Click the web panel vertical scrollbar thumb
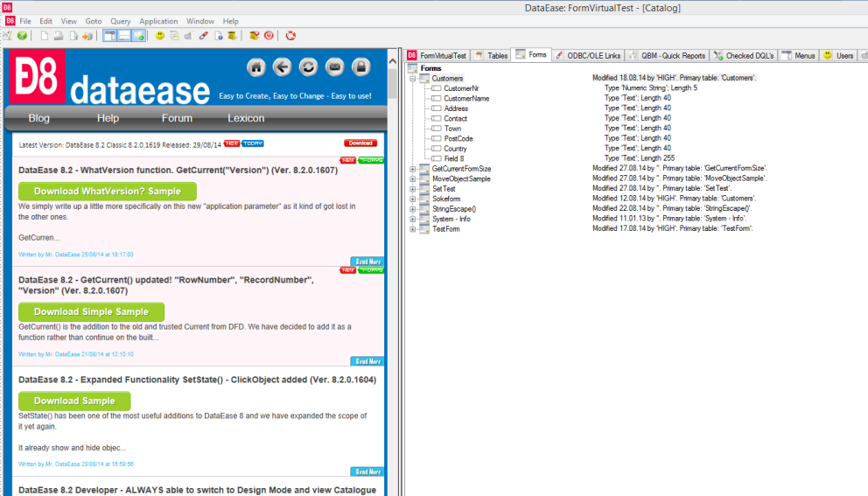 point(393,84)
